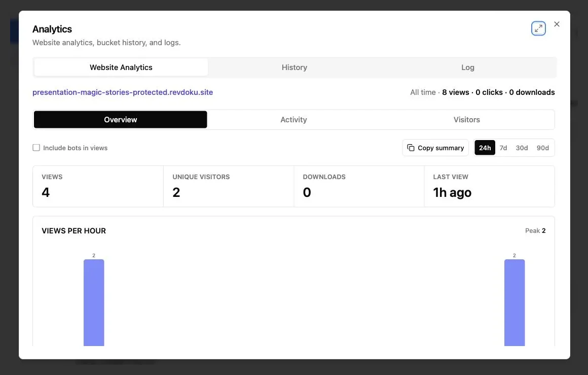Viewport: 588px width, 375px height.
Task: Click the last bar in views chart
Action: [514, 302]
